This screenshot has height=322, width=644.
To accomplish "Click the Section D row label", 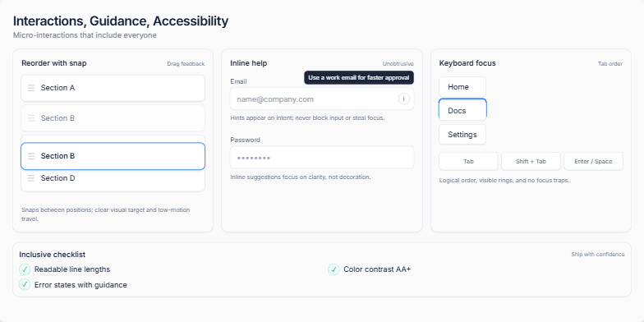I will pyautogui.click(x=57, y=178).
